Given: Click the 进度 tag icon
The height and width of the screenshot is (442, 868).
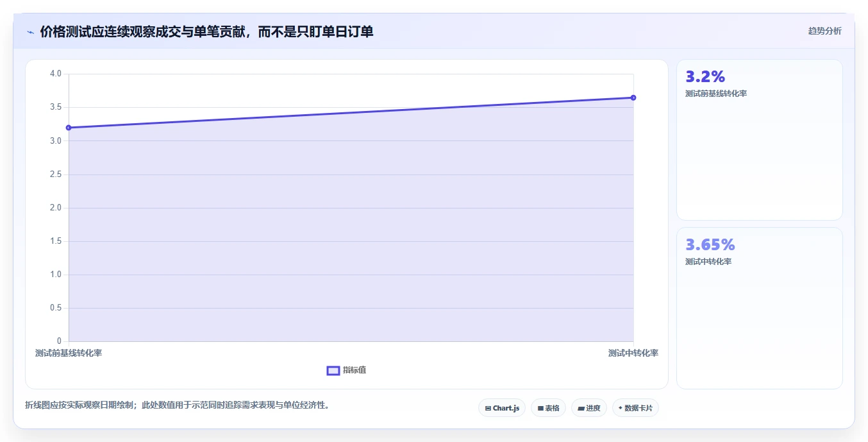Looking at the screenshot, I should click(581, 408).
